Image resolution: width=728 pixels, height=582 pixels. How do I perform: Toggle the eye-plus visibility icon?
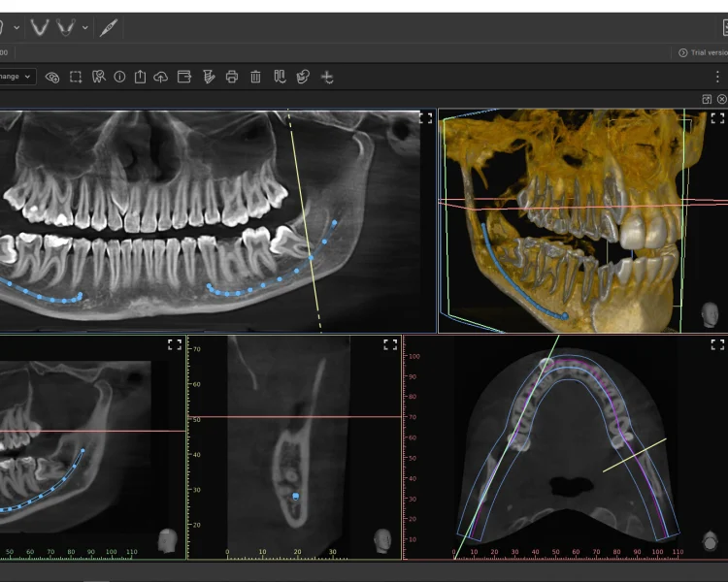click(52, 77)
